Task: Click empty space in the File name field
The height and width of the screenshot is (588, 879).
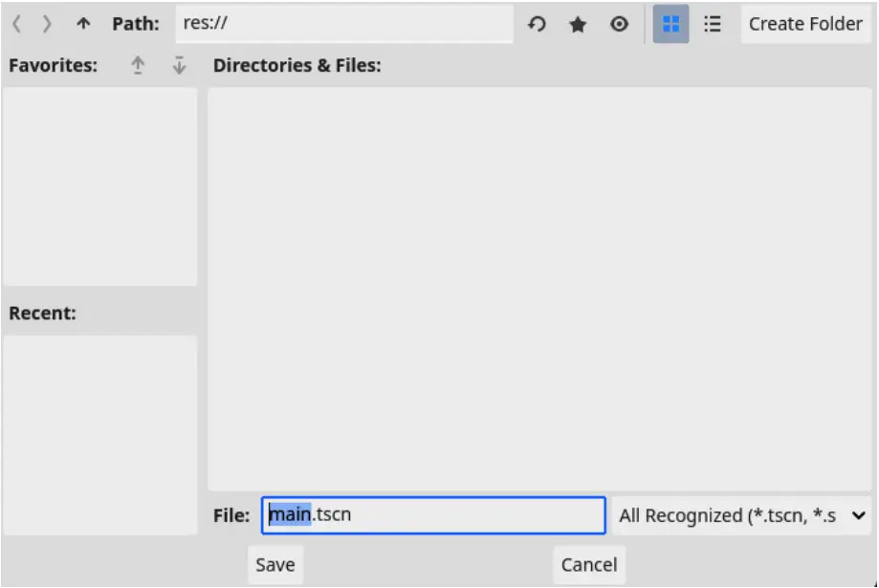Action: coord(478,515)
